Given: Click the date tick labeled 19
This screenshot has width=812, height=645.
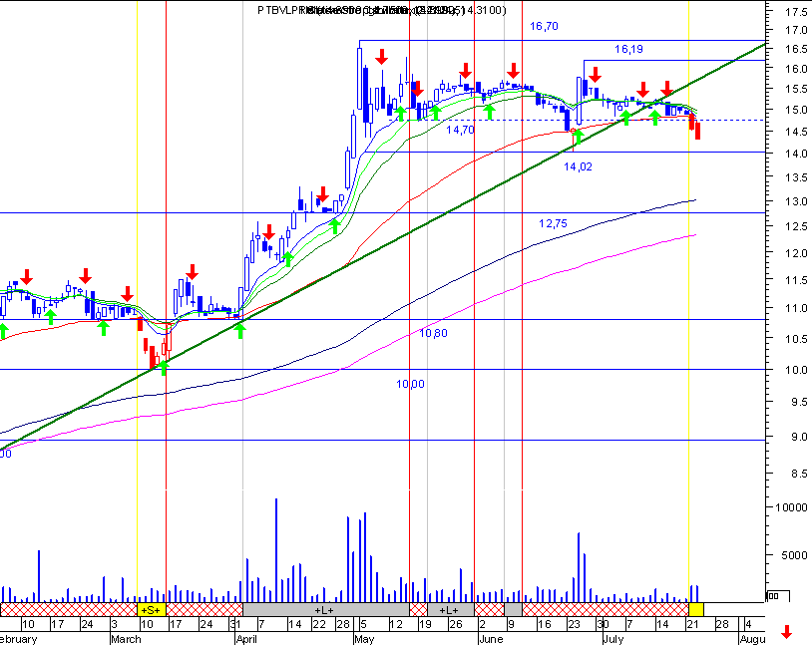Looking at the screenshot, I should pos(425,624).
